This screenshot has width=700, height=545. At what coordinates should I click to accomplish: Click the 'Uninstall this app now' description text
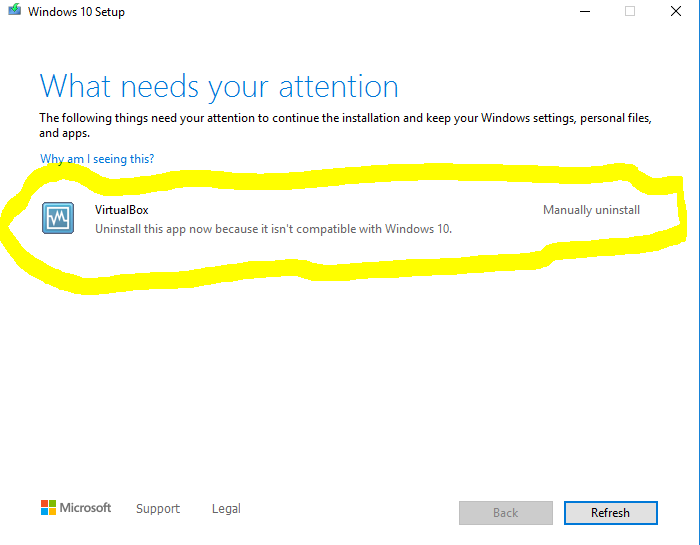coord(273,229)
